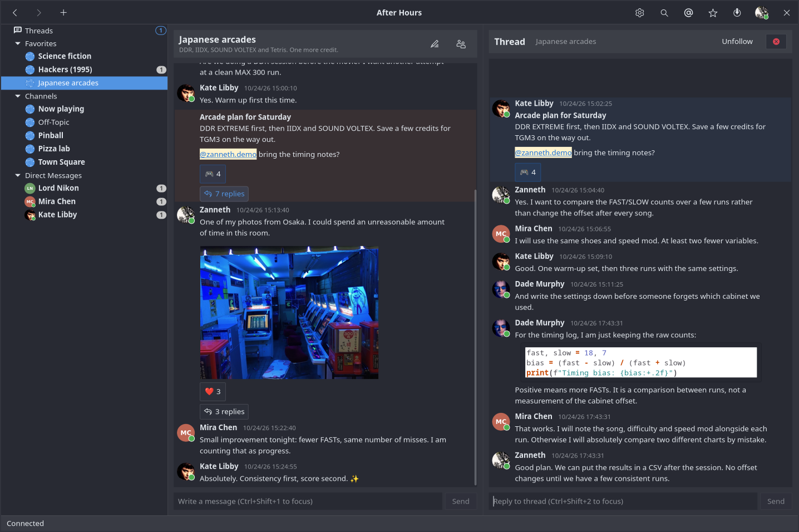This screenshot has width=799, height=532.
Task: Toggle the gamepad reaction in the thread panel
Action: (528, 173)
